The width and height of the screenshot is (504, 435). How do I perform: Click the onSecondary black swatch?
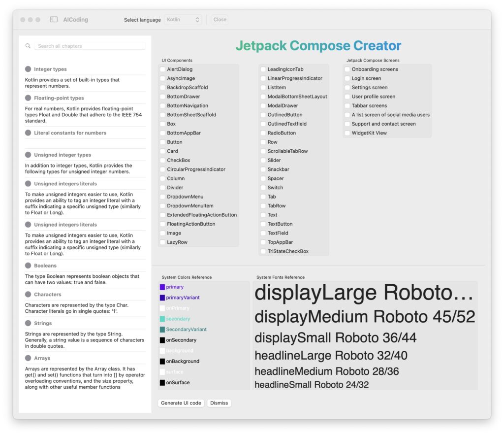coord(162,340)
